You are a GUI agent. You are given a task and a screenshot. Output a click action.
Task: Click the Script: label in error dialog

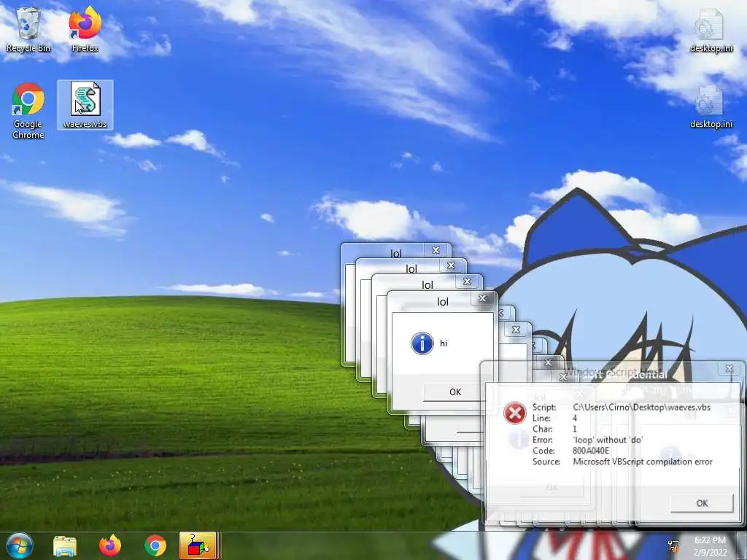click(x=544, y=407)
